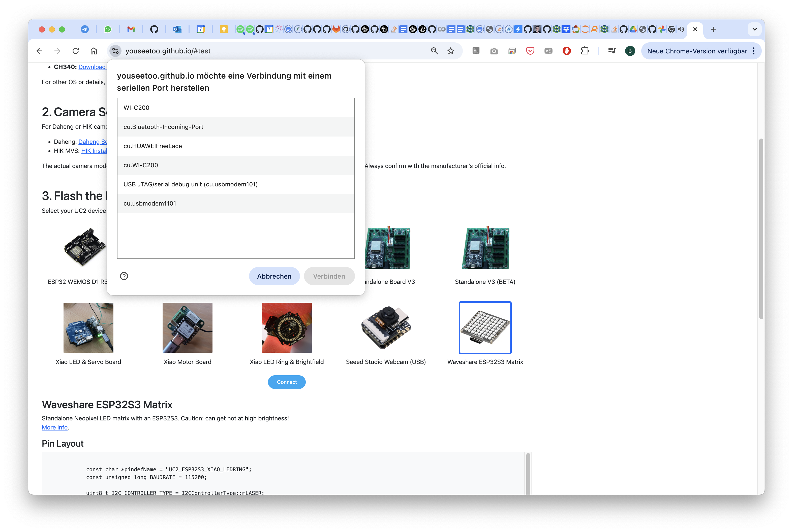Screen dimensions: 793x532
Task: Click the reload page icon
Action: (x=76, y=51)
